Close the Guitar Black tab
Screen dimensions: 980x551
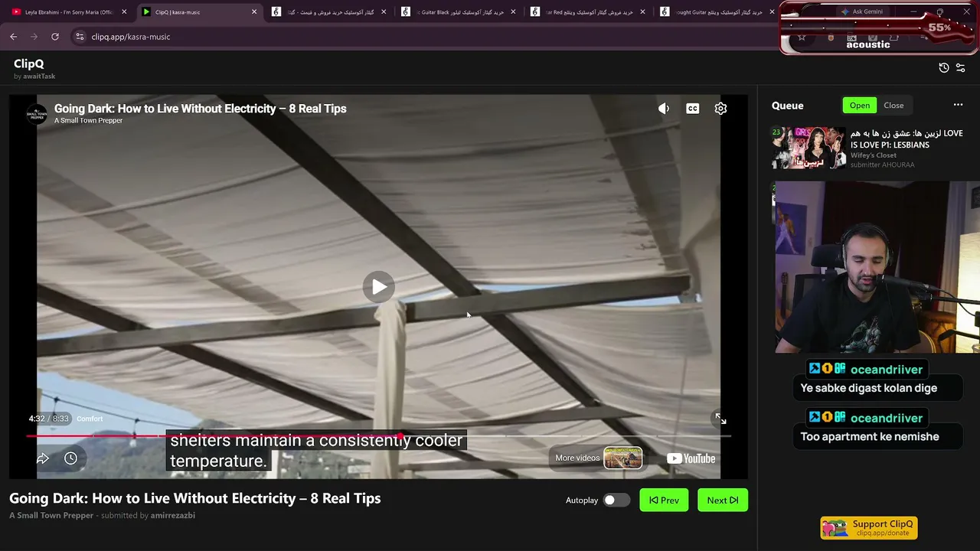point(513,11)
